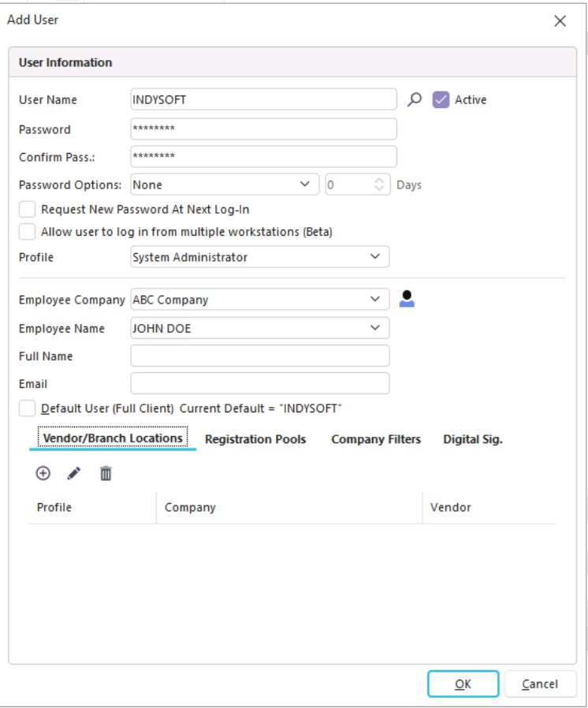The height and width of the screenshot is (708, 588).
Task: Switch to the Registration Pools tab
Action: coord(255,439)
